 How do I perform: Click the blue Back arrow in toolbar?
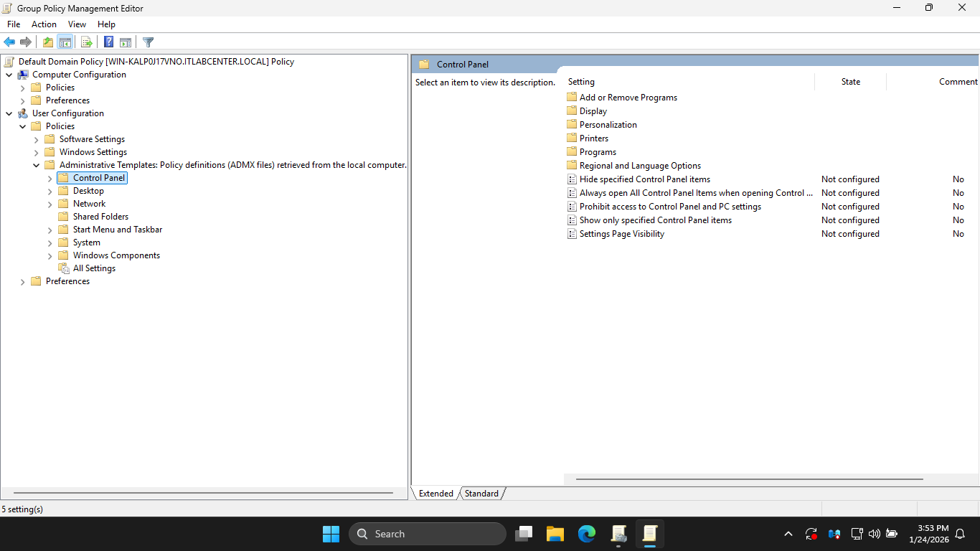coord(9,42)
